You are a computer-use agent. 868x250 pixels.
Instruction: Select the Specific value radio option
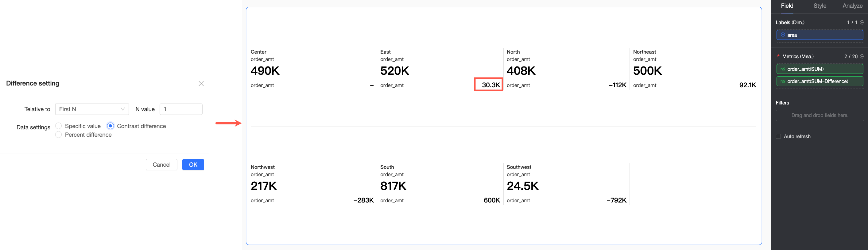59,126
